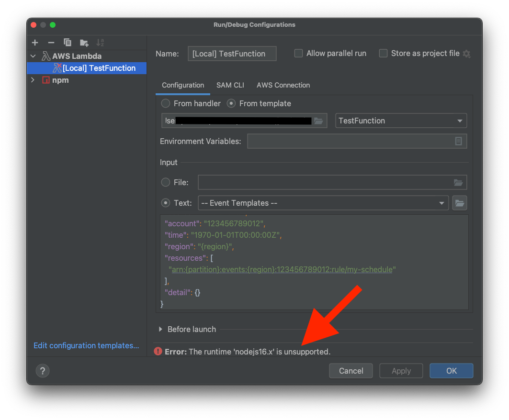
Task: Open the TestFunction dropdown
Action: pos(401,121)
